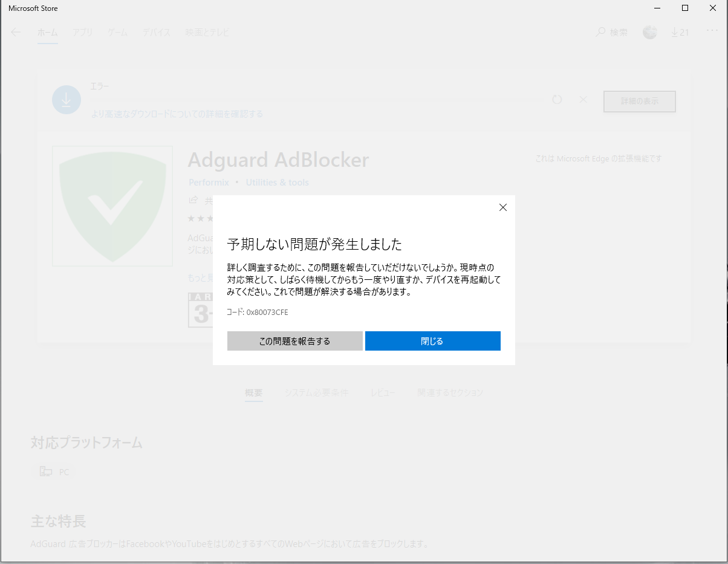This screenshot has width=728, height=564.
Task: Go back with the arrow icon
Action: coord(16,33)
